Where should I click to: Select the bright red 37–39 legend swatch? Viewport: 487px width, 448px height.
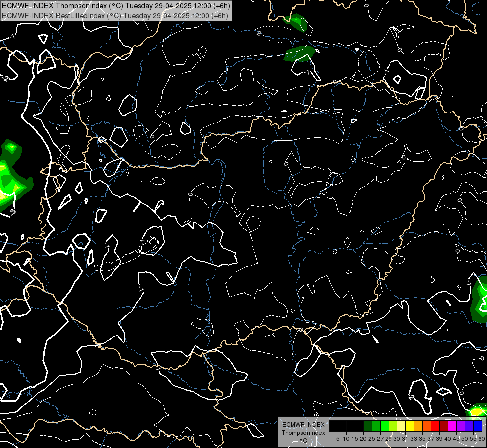click(x=435, y=426)
